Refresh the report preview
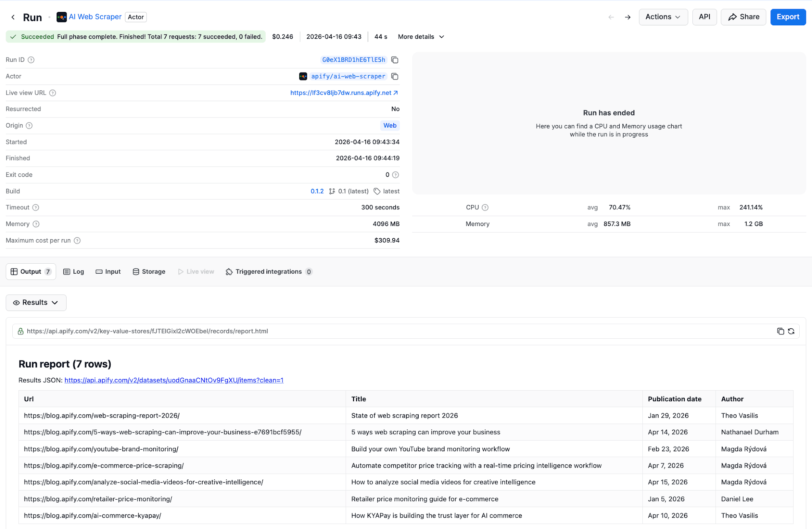Image resolution: width=812 pixels, height=529 pixels. [791, 332]
